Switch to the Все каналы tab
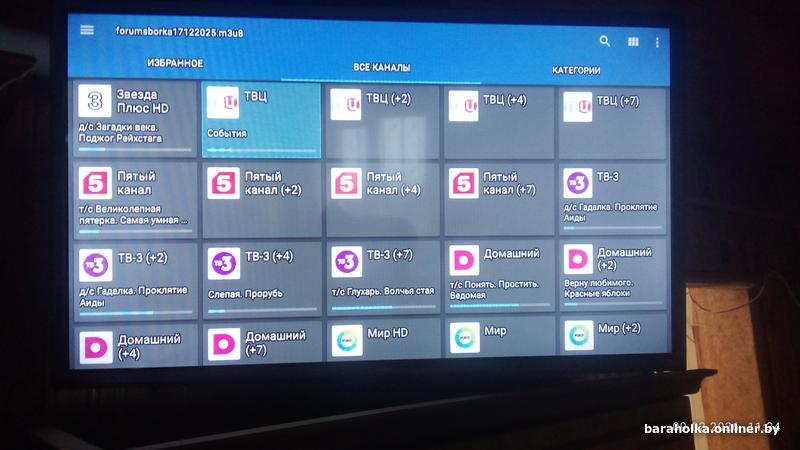This screenshot has width=800, height=450. click(382, 67)
